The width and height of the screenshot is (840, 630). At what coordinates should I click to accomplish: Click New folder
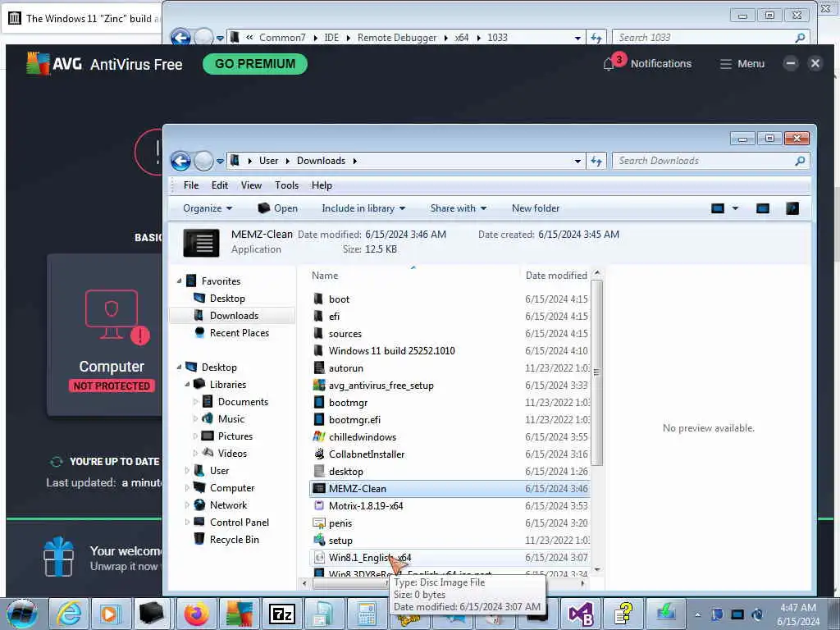pos(535,208)
